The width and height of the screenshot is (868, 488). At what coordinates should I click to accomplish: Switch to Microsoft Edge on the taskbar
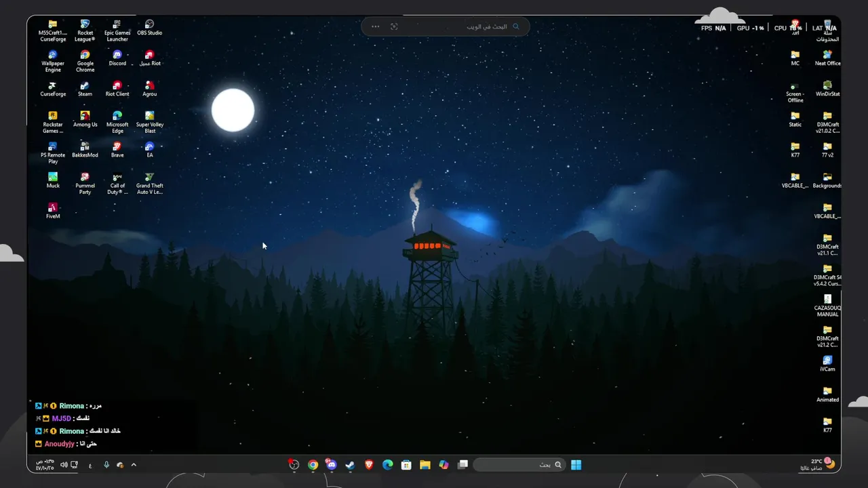[x=388, y=464]
